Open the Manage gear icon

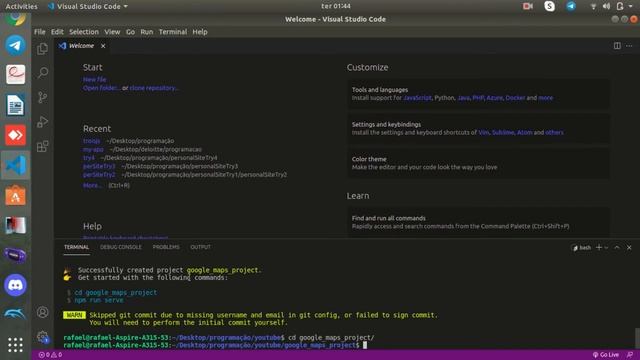(x=42, y=337)
